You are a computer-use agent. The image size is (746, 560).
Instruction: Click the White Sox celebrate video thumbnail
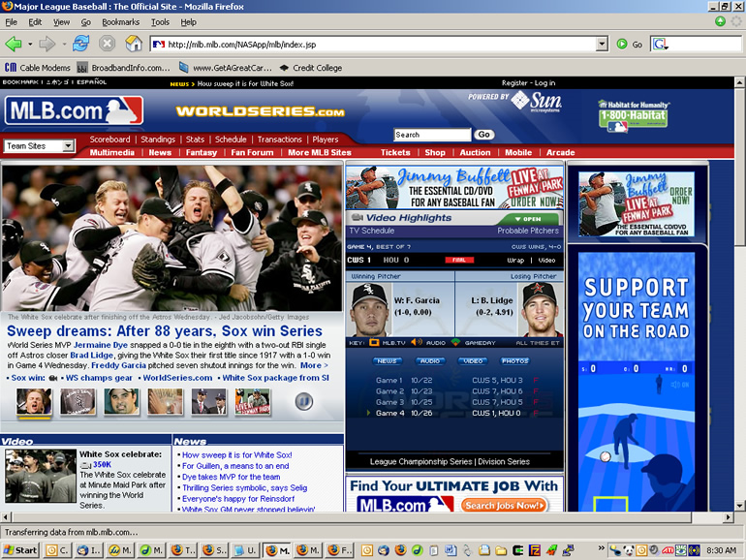[41, 476]
